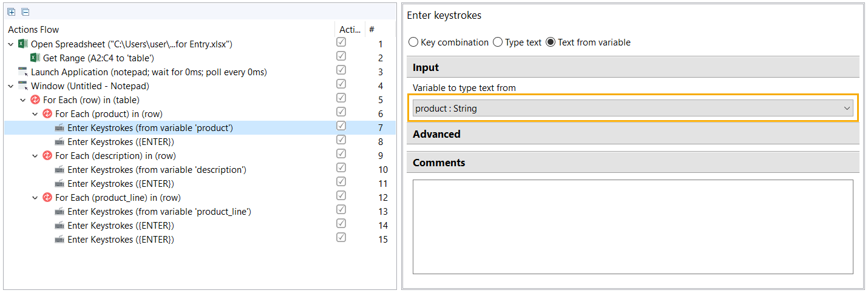
Task: Click the loop icon of For Each (row)
Action: tap(35, 100)
